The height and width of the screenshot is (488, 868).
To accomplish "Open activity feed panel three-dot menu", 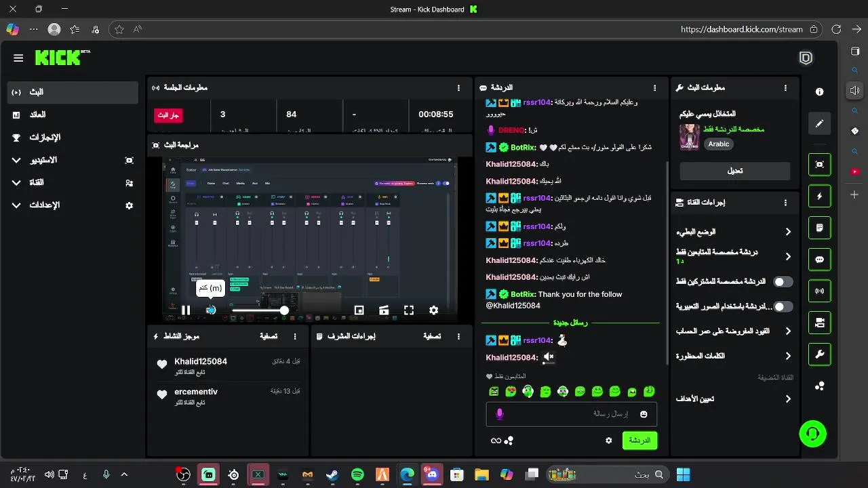I will click(x=295, y=336).
